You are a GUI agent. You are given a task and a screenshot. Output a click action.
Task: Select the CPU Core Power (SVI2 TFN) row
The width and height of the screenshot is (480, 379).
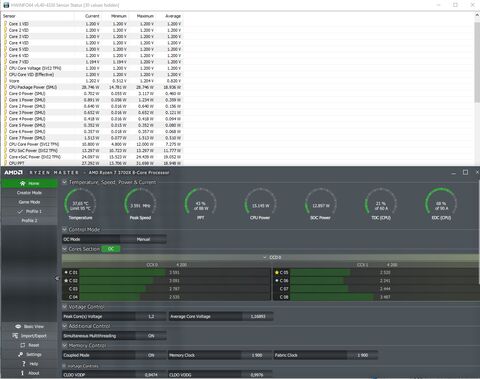93,144
